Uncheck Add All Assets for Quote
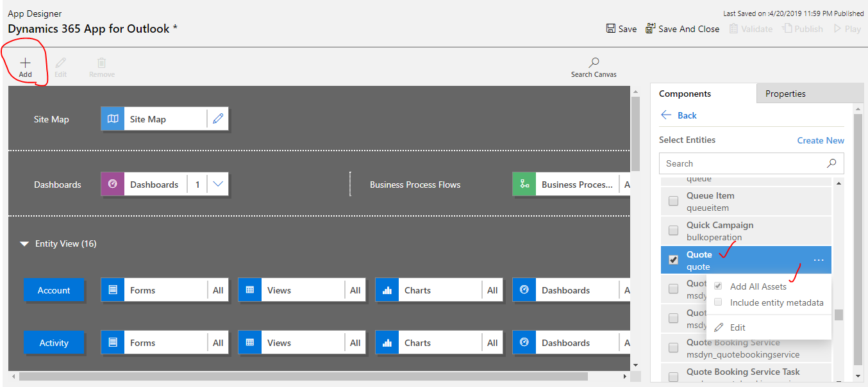 coord(719,286)
